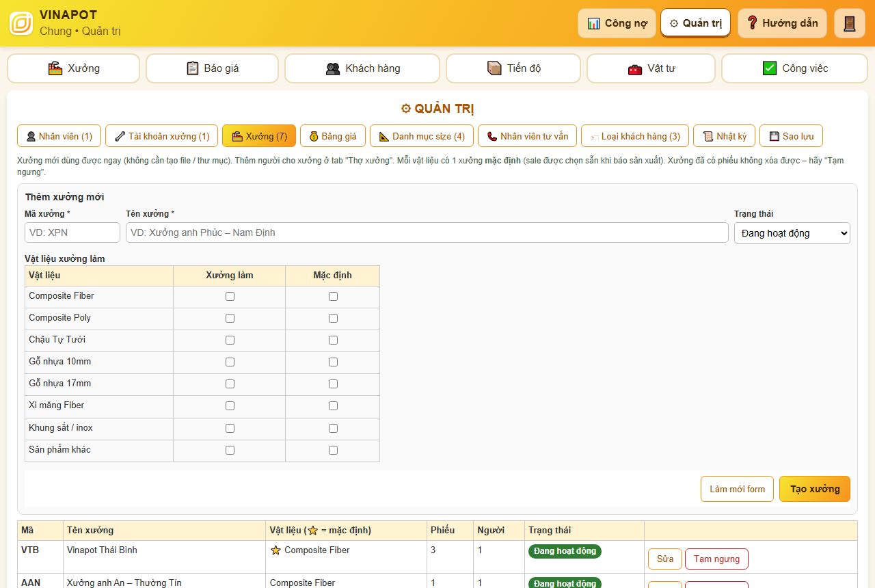This screenshot has width=875, height=588.
Task: Select the Xưởng (7) tab
Action: tap(259, 136)
